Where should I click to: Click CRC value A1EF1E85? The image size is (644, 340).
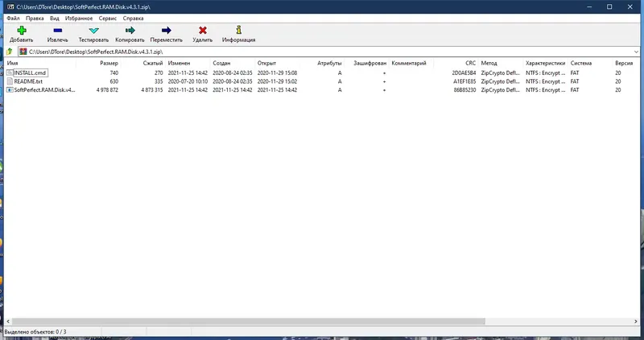pos(464,81)
